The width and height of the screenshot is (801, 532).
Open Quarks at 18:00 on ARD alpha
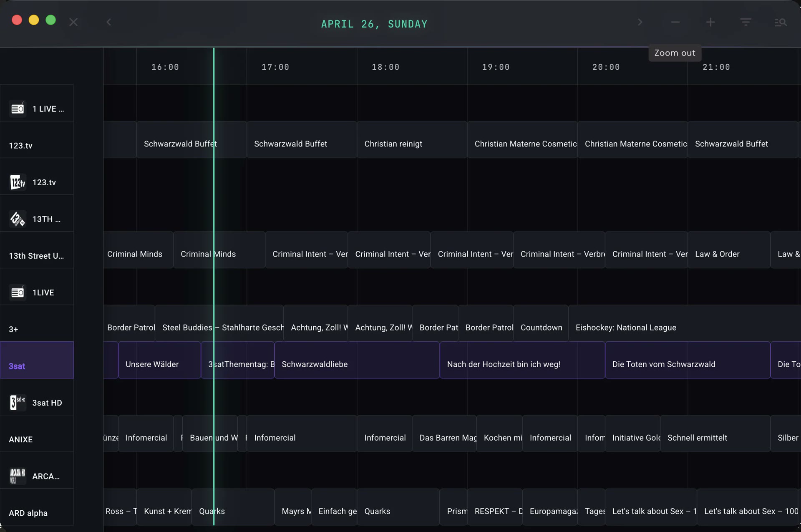click(x=398, y=507)
